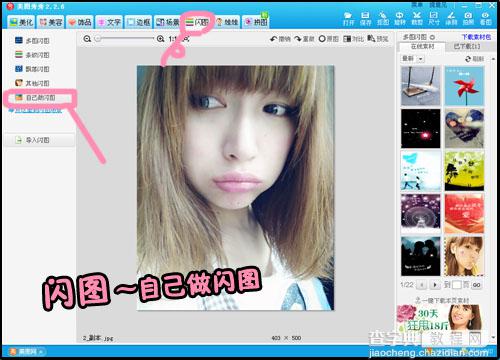
Task: Expand the 最新 sort dropdown
Action: [412, 59]
